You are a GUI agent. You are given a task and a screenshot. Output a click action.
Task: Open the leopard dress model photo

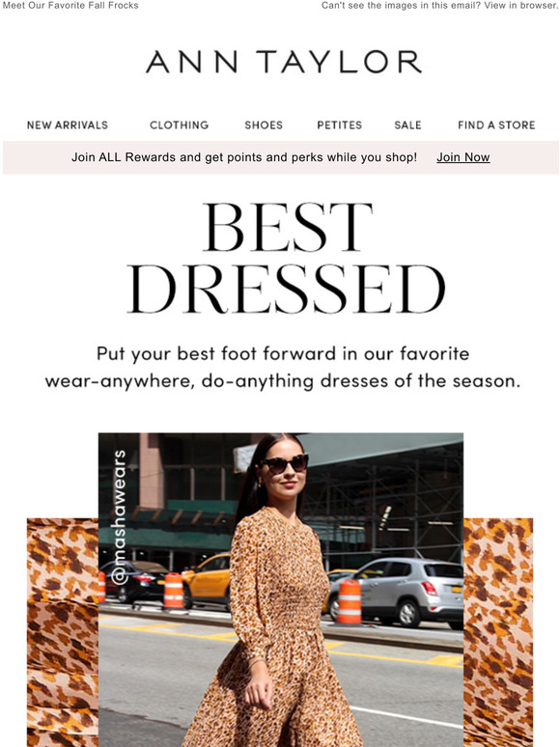coord(281,590)
